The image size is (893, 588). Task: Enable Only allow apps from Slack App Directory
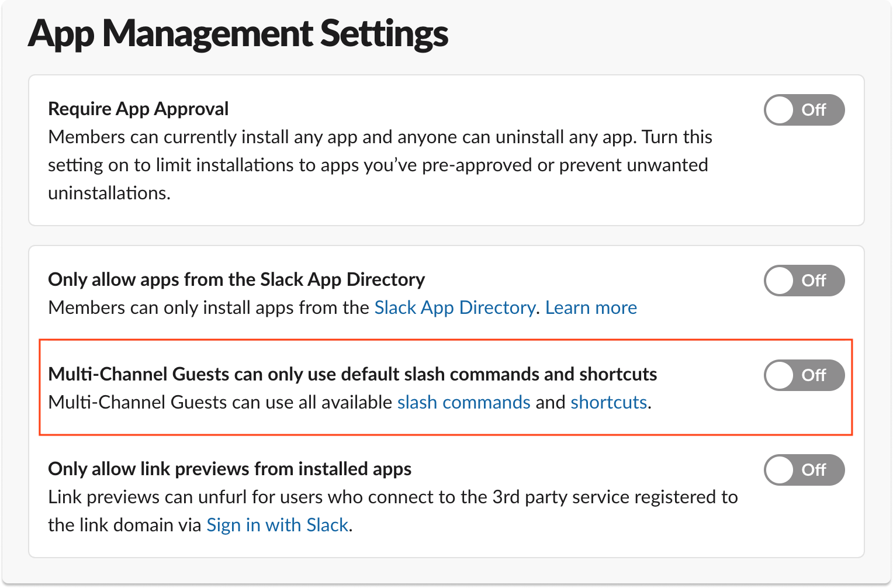(x=804, y=281)
